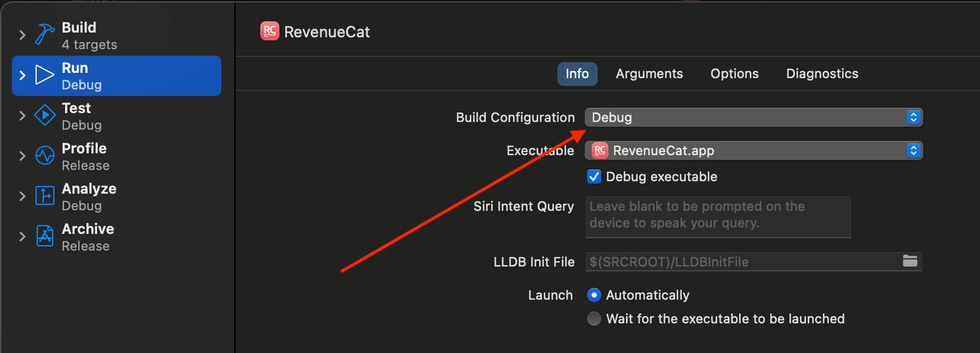This screenshot has height=353, width=980.
Task: Open the Executable RevenueCat.app dropdown
Action: tap(753, 150)
